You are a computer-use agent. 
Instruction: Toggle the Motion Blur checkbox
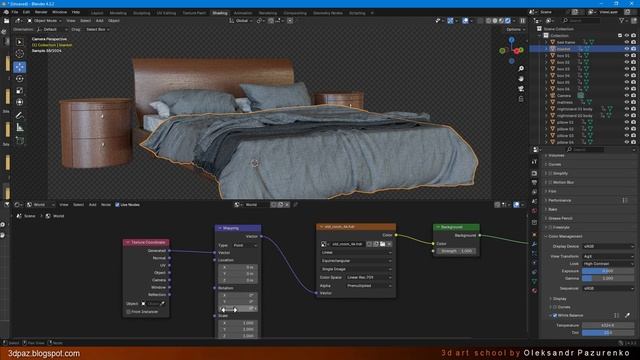(x=550, y=182)
